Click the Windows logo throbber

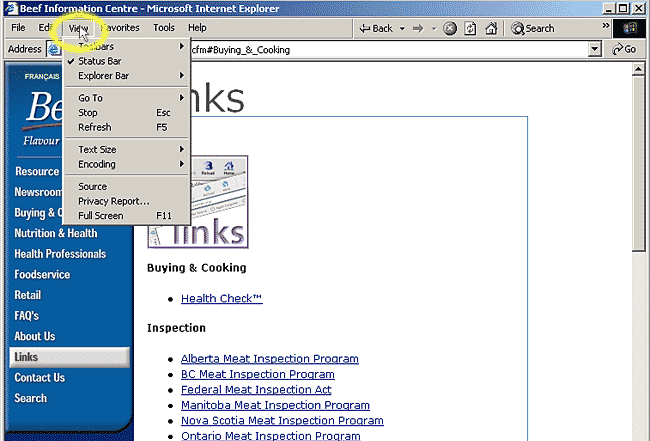[x=630, y=29]
